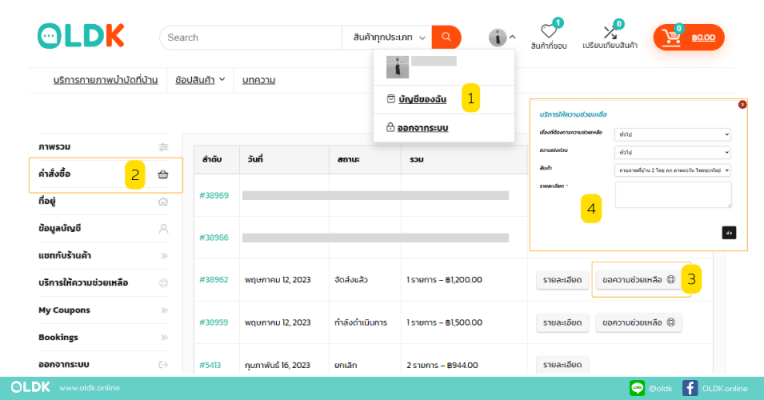Open คำสั่งซื้อ in the sidebar
764x400 pixels.
tap(62, 174)
